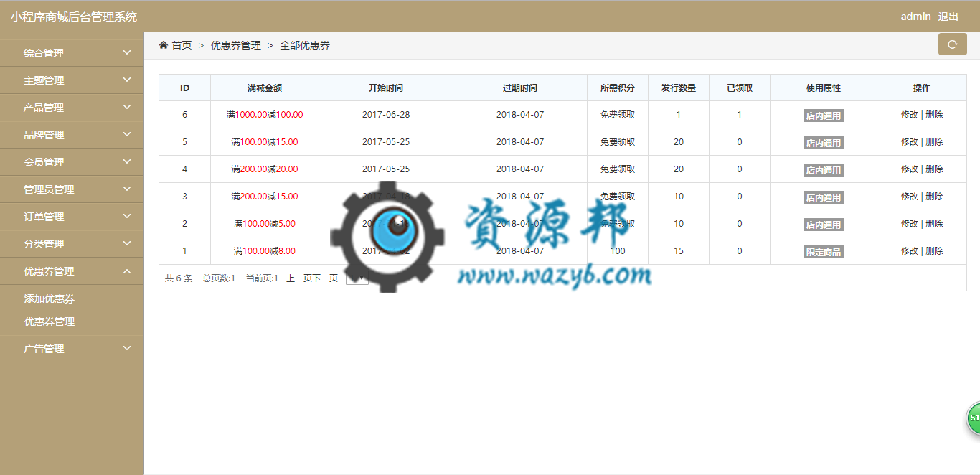
Task: Click 删除 for coupon ID 2
Action: [x=934, y=224]
